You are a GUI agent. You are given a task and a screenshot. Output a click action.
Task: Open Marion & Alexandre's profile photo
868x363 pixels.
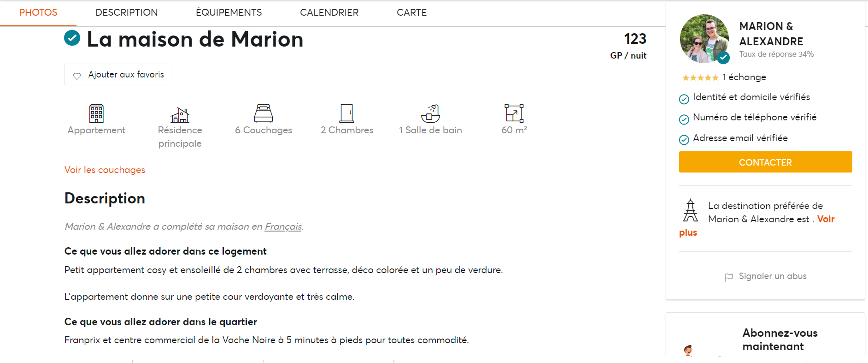pyautogui.click(x=704, y=39)
